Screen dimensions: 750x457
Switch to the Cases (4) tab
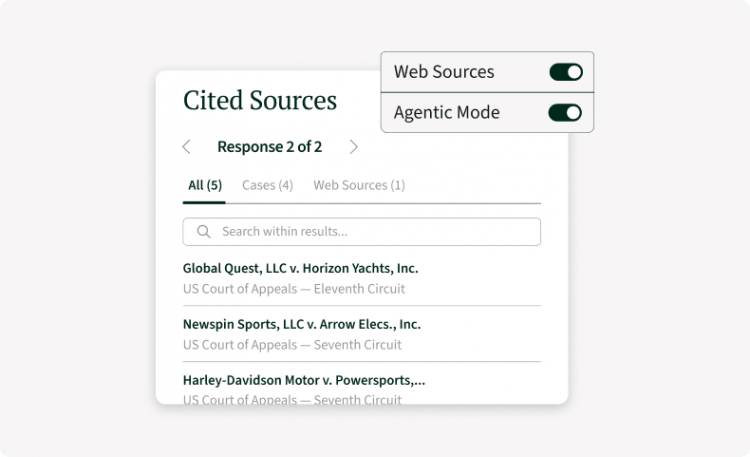pos(267,185)
